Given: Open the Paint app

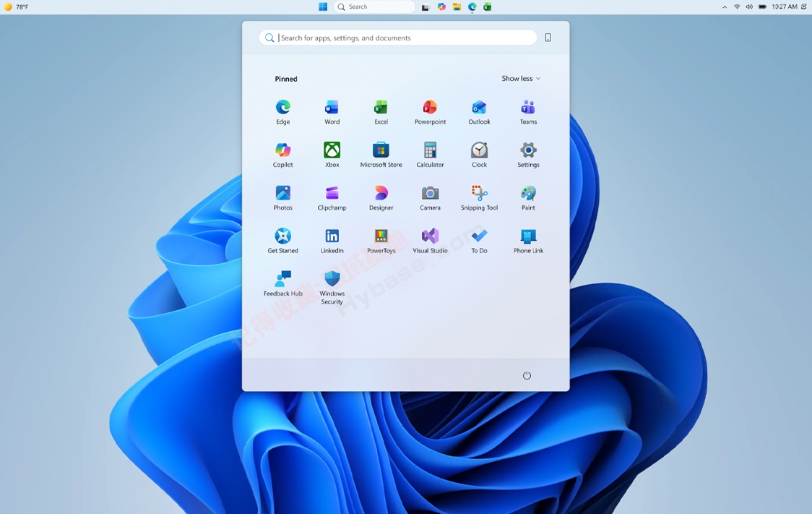Looking at the screenshot, I should click(x=528, y=198).
